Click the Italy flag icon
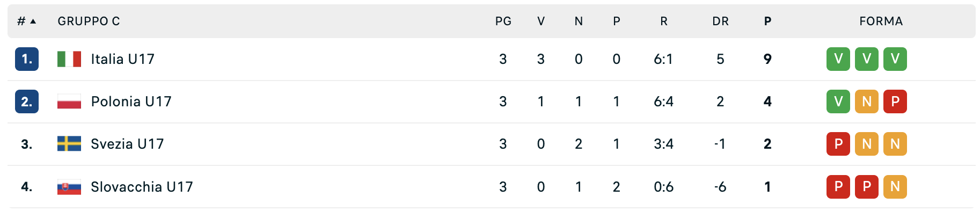The image size is (980, 218). pyautogui.click(x=69, y=59)
